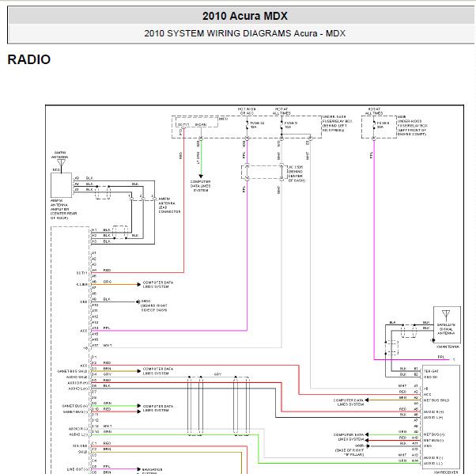
Task: Select the 'AM/FM ANTENNA LEAD CONNECTOR' label
Action: click(169, 205)
